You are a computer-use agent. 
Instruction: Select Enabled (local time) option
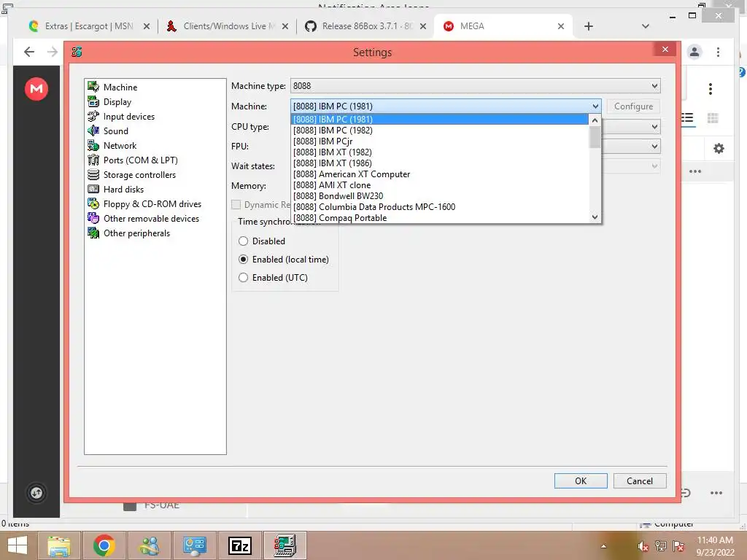[243, 260]
